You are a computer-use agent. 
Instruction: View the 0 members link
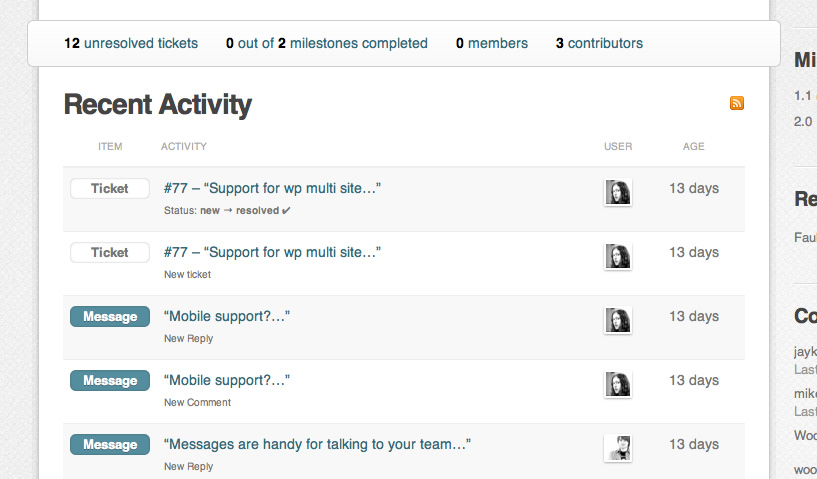point(497,44)
